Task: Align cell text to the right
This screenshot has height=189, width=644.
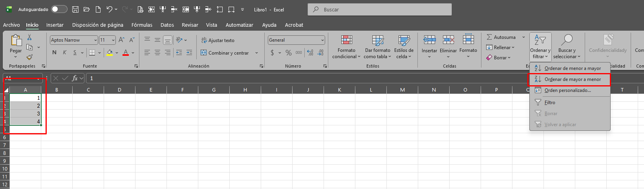Action: 168,53
